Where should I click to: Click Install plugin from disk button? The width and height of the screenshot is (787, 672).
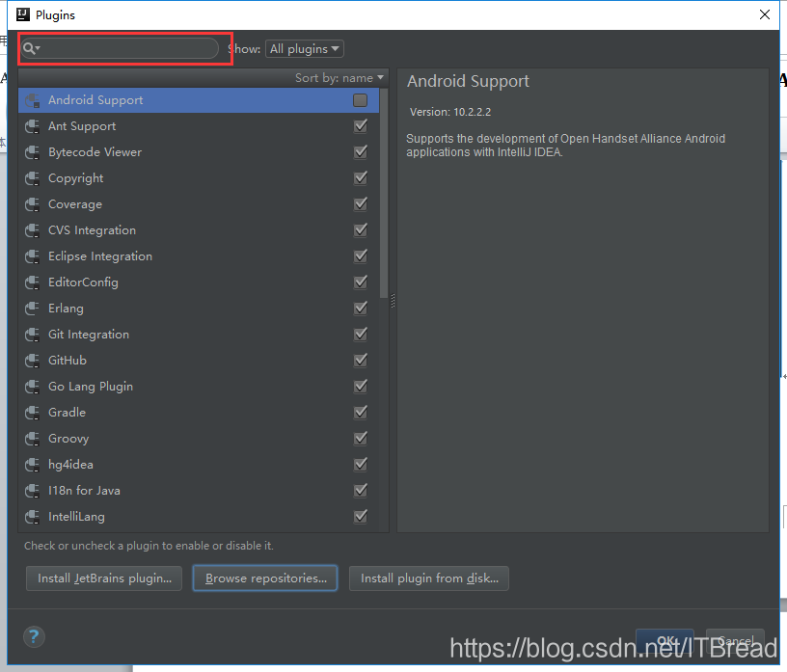pos(429,578)
